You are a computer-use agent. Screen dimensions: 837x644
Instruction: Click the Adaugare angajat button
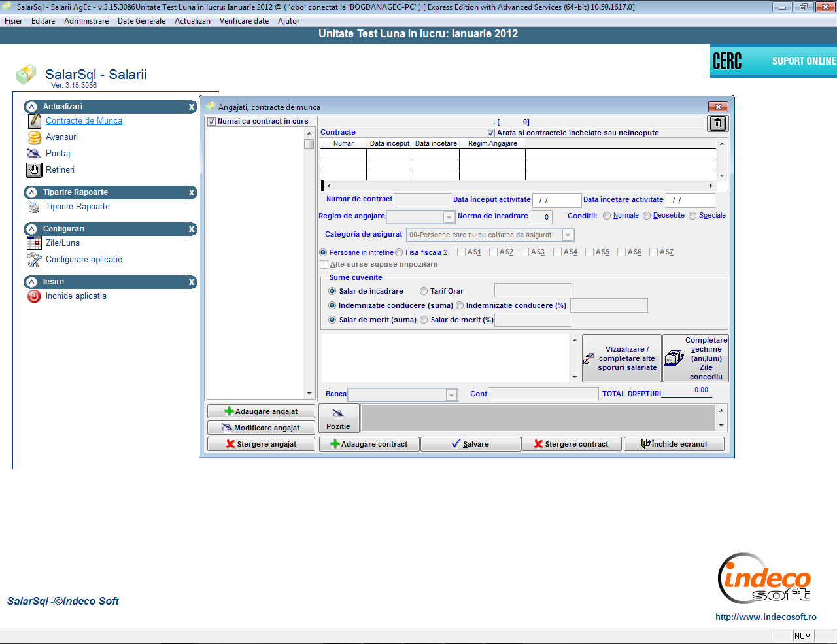tap(261, 411)
